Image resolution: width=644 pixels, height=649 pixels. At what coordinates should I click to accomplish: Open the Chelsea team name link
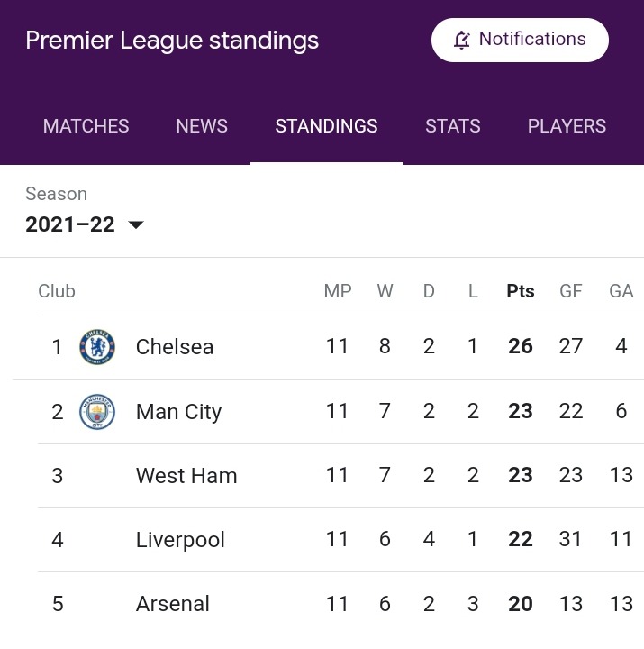point(175,347)
